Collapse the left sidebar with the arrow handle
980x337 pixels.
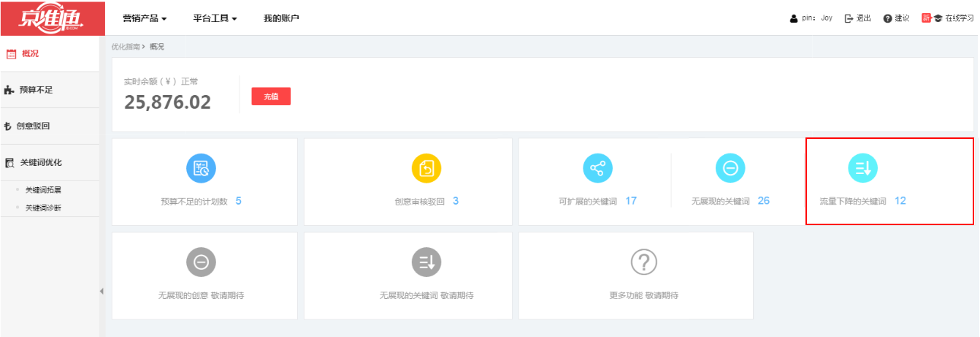[102, 292]
